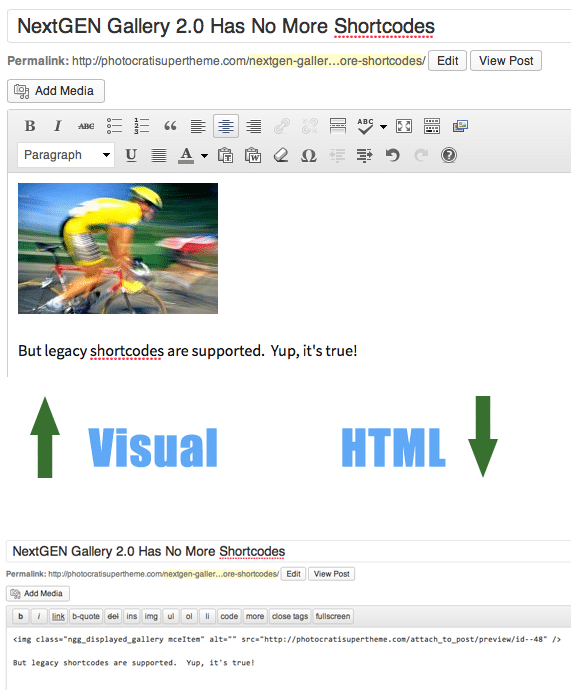Viewport: 571px width, 690px height.
Task: Click the plain text line in HTML editor
Action: (x=134, y=663)
